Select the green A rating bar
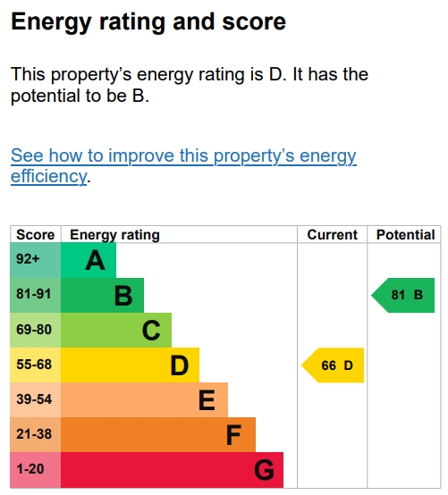This screenshot has height=495, width=448. coord(89,260)
